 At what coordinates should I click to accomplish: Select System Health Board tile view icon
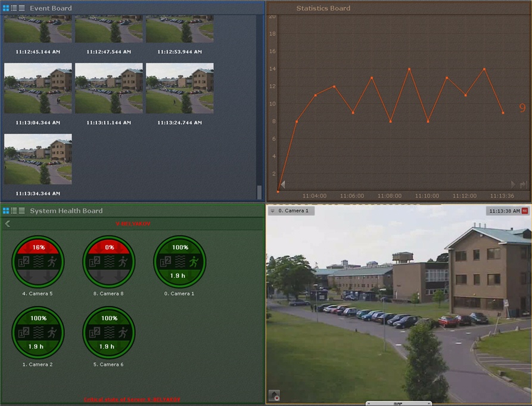[6, 210]
